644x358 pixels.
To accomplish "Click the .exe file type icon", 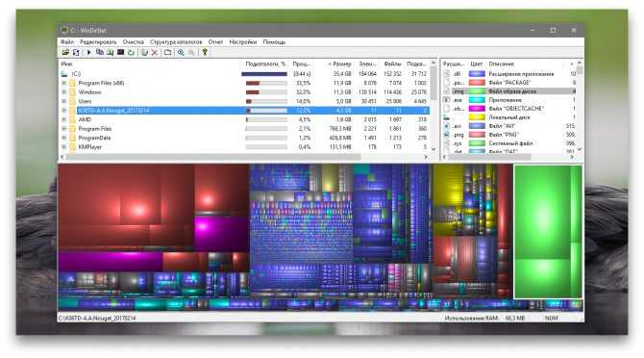I will tap(446, 100).
